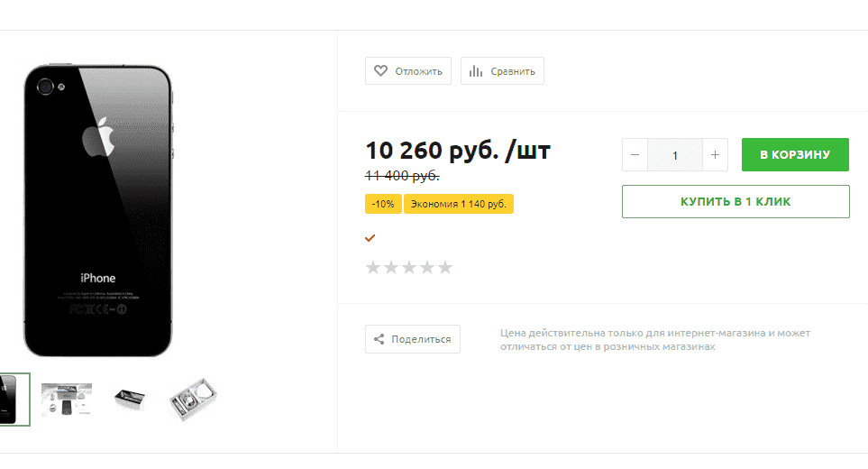Click the bar-chart compare icon
This screenshot has width=868, height=469.
click(x=476, y=71)
